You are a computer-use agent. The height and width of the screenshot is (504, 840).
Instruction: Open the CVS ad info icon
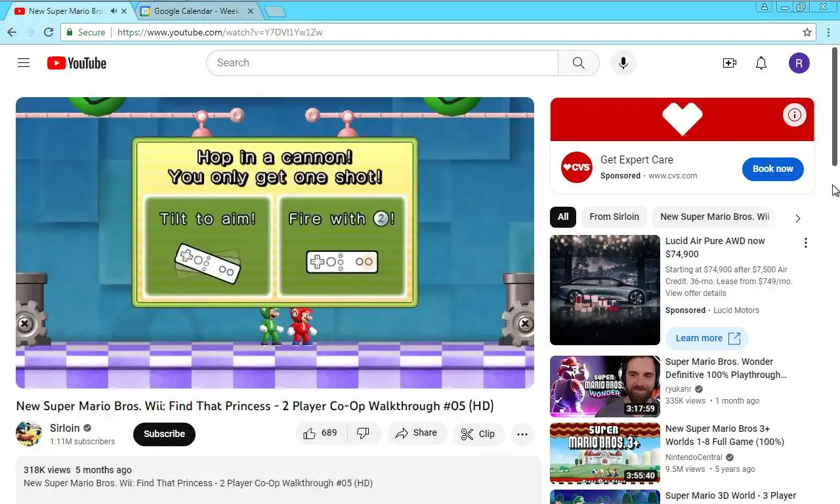[x=794, y=115]
